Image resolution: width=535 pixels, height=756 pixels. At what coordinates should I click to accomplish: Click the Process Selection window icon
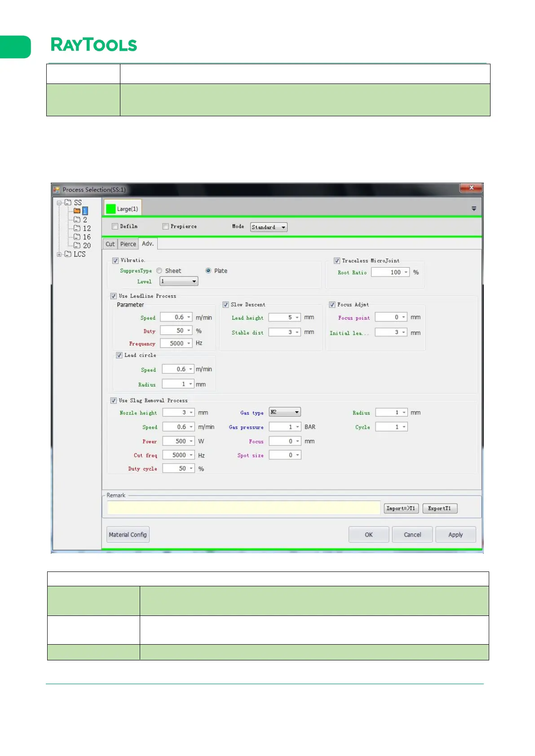pyautogui.click(x=56, y=189)
